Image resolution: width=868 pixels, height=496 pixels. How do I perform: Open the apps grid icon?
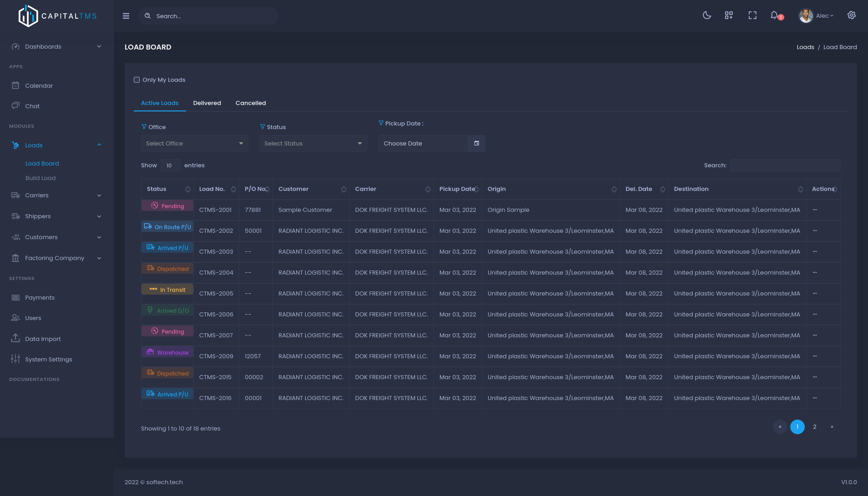click(729, 15)
